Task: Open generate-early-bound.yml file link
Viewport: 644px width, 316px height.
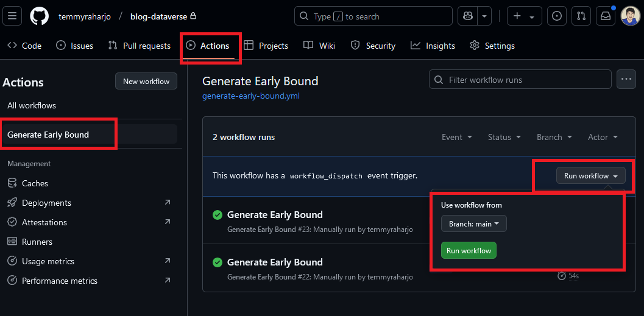Action: click(251, 96)
